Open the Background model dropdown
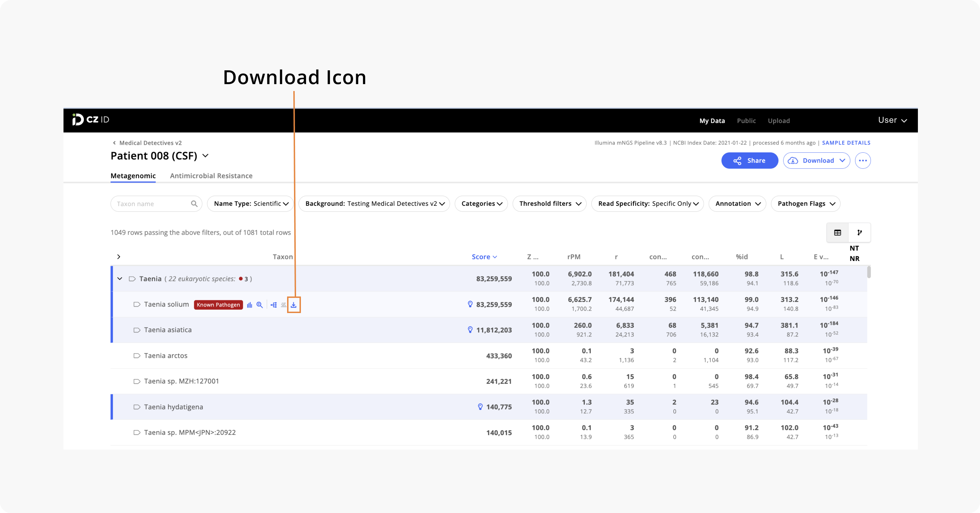This screenshot has width=980, height=513. [374, 204]
